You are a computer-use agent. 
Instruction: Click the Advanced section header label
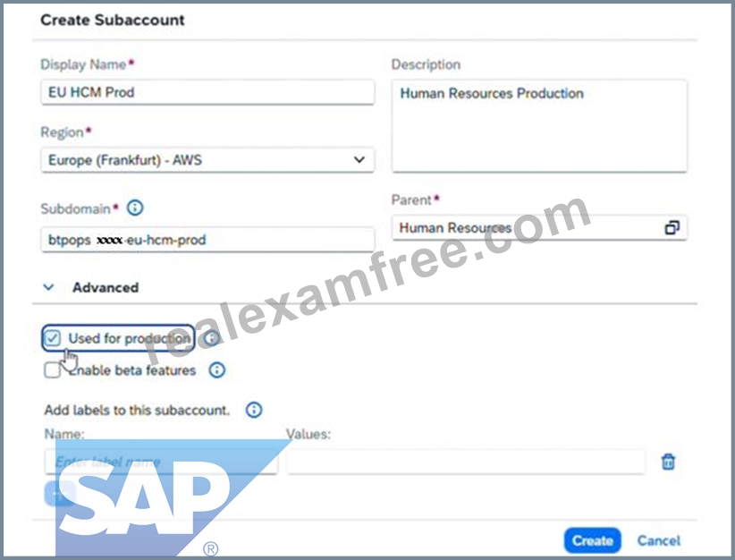pyautogui.click(x=106, y=287)
